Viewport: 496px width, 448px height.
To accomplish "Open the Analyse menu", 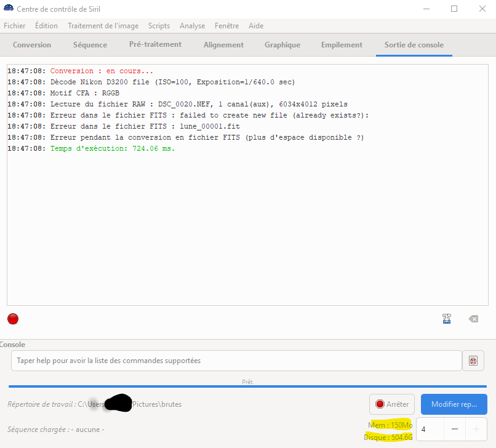I will (x=193, y=26).
